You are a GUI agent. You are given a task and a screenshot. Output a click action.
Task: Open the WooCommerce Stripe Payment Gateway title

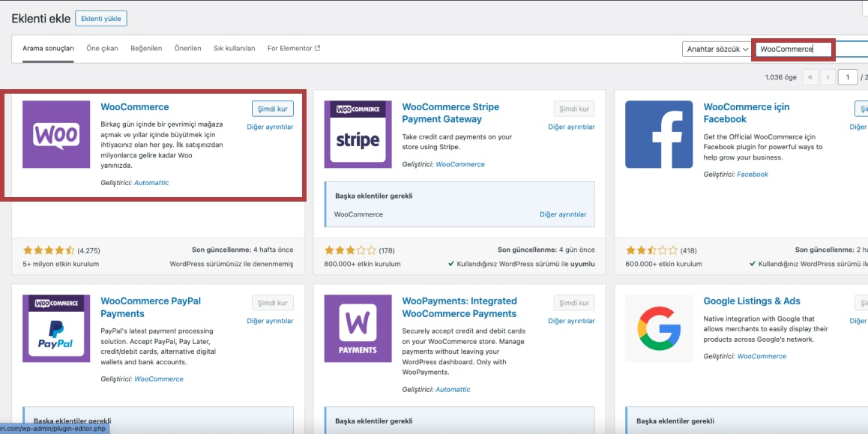pyautogui.click(x=450, y=113)
